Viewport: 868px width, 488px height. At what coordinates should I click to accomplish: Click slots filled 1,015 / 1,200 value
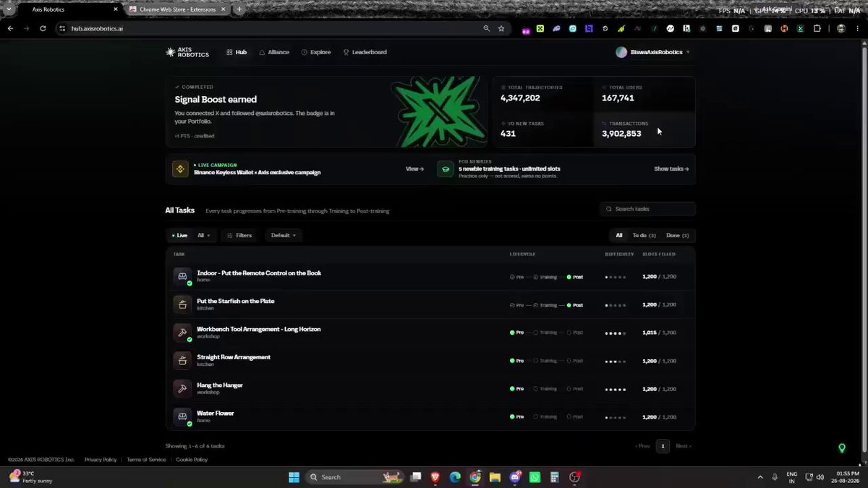coord(659,333)
